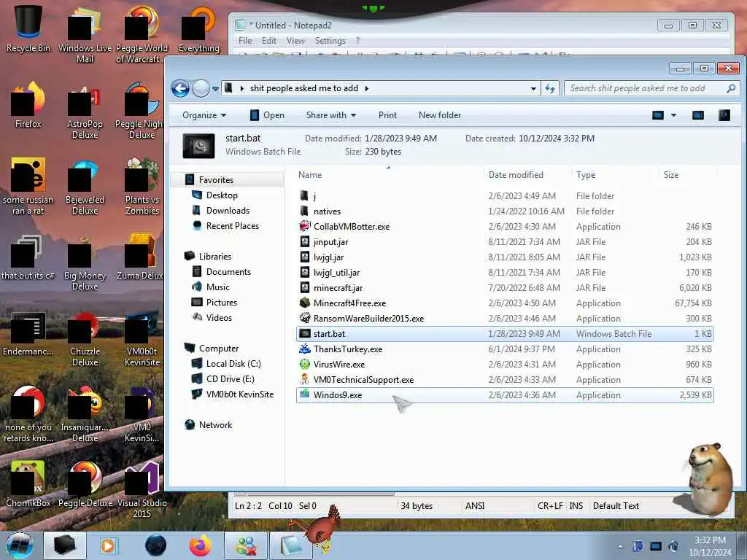The image size is (747, 560).
Task: Select the natives folder
Action: 327,211
